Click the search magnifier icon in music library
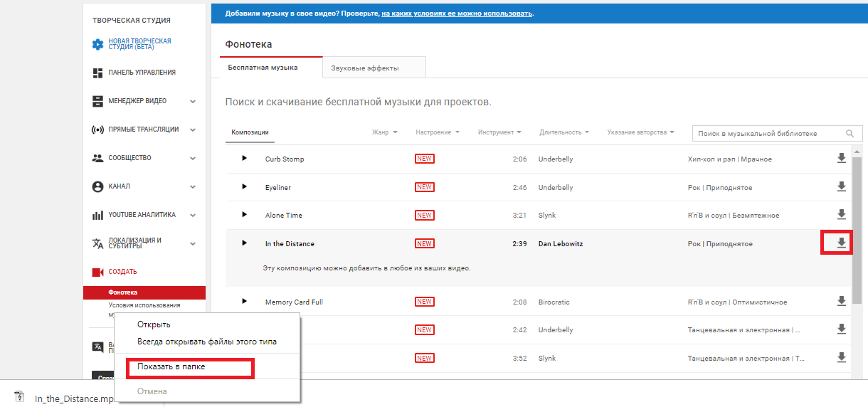Image resolution: width=868 pixels, height=407 pixels. (850, 133)
